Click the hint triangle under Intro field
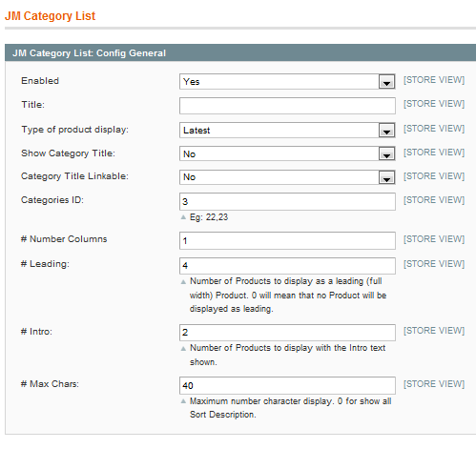476x449 pixels. (x=183, y=348)
